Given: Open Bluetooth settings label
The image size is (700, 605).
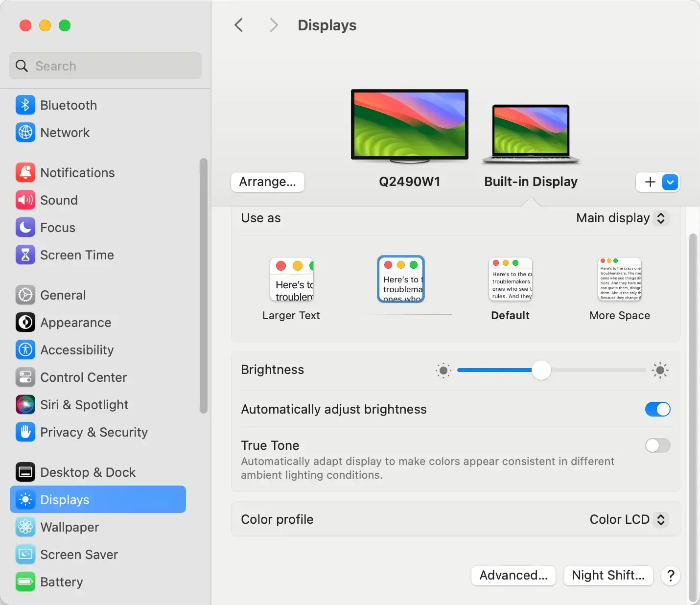Looking at the screenshot, I should coord(69,105).
